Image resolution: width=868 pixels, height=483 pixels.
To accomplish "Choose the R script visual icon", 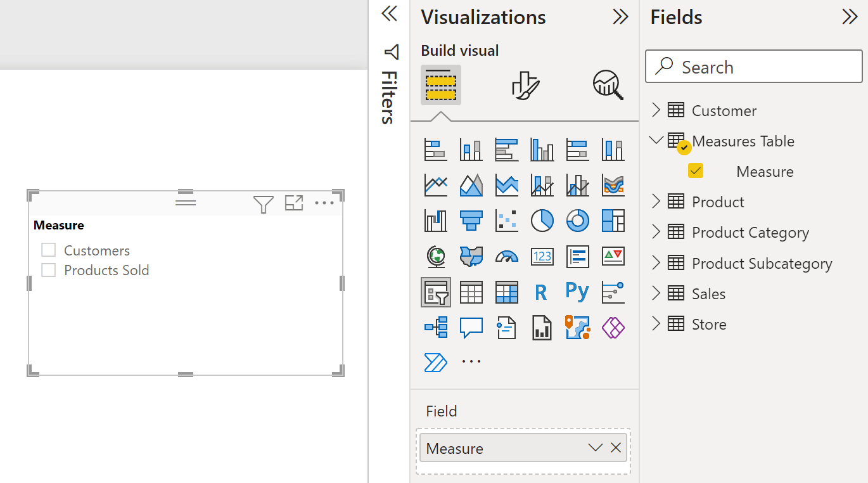I will 542,292.
